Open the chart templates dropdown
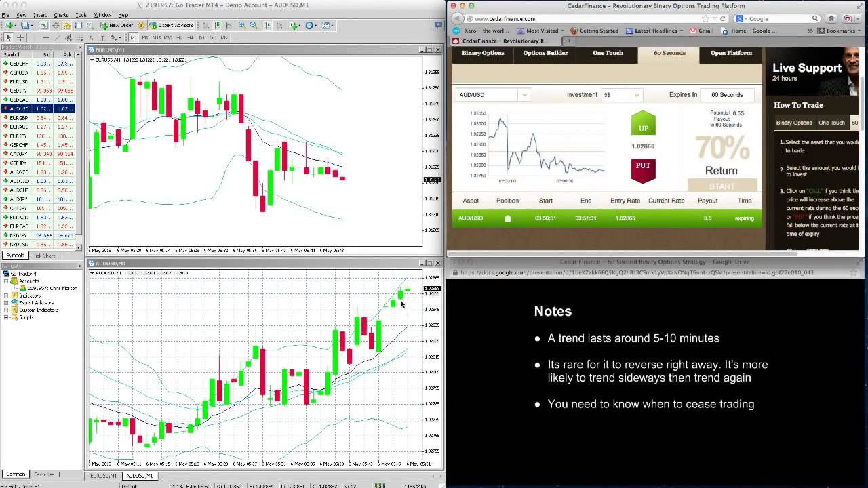This screenshot has height=488, width=868. (x=327, y=25)
